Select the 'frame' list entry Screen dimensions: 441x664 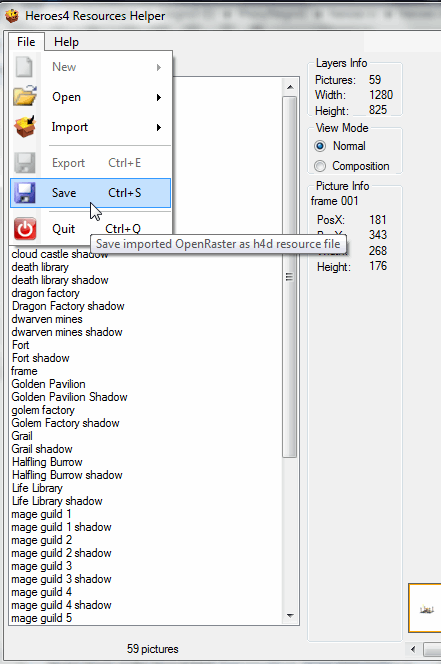tap(24, 371)
